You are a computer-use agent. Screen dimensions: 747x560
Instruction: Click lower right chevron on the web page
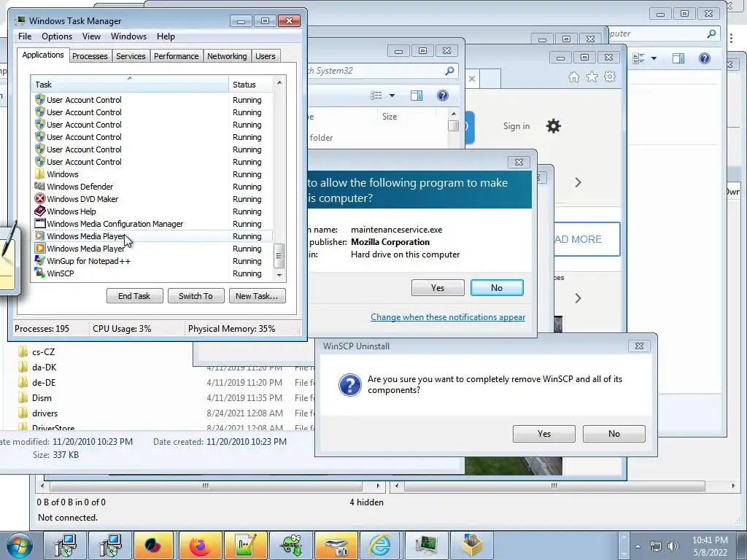578,298
